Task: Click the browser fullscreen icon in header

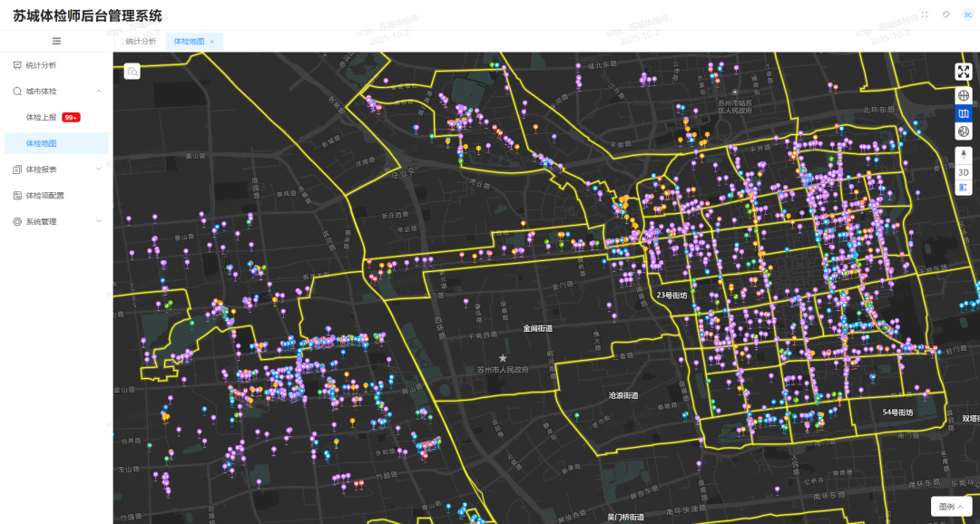Action: coord(925,15)
